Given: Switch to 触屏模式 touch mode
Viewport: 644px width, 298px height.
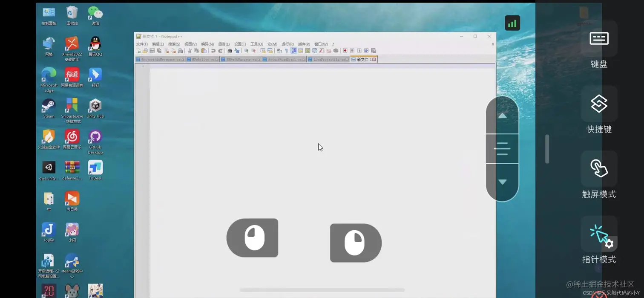Looking at the screenshot, I should tap(599, 175).
